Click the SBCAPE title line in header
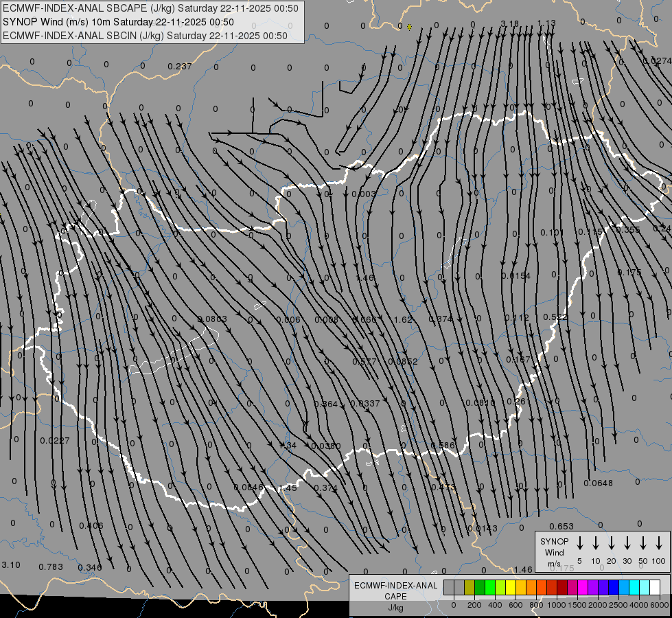This screenshot has width=672, height=618. tap(150, 8)
